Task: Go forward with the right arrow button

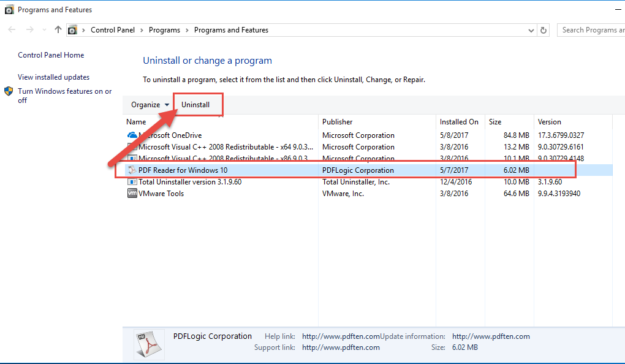Action: tap(30, 29)
